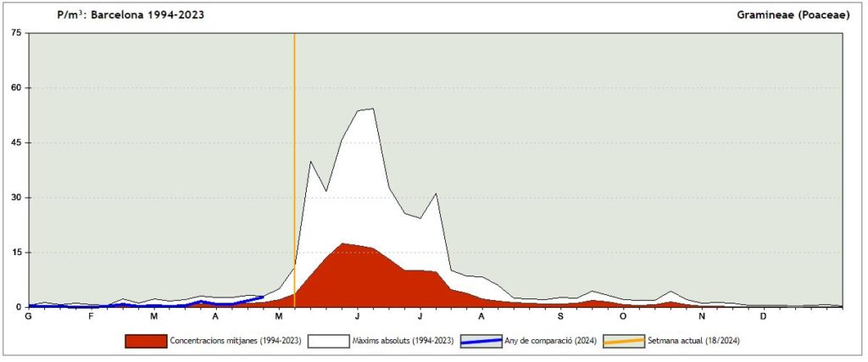Click the red mean concentration area peak

(343, 245)
